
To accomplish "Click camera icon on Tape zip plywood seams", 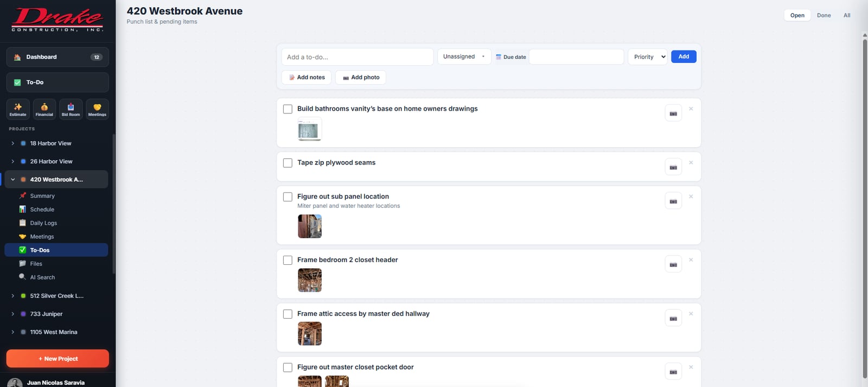I will 673,167.
